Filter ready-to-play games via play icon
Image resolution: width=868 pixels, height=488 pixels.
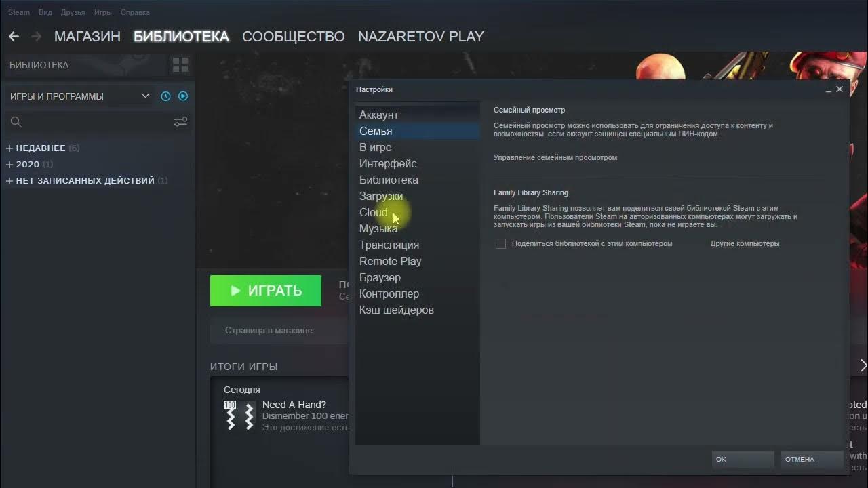point(183,96)
